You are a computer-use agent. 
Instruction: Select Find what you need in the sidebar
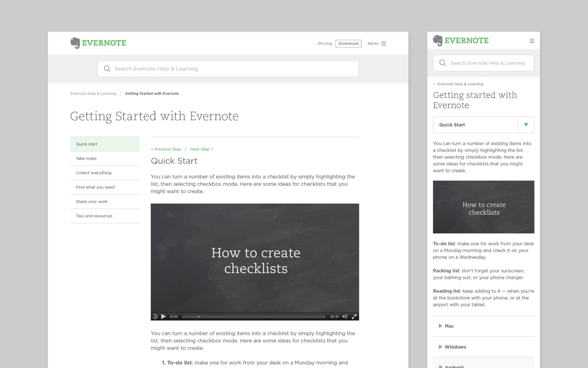tap(105, 187)
